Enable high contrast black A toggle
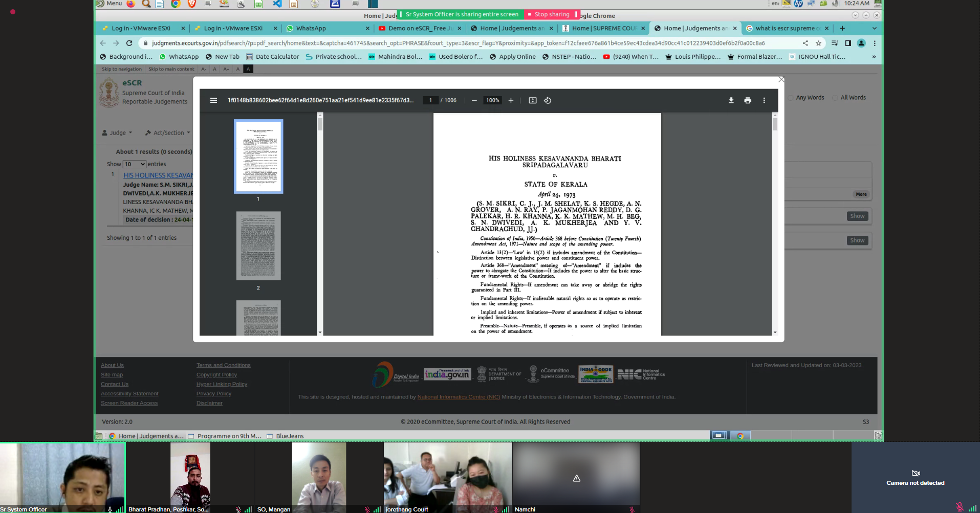The image size is (980, 513). [248, 69]
